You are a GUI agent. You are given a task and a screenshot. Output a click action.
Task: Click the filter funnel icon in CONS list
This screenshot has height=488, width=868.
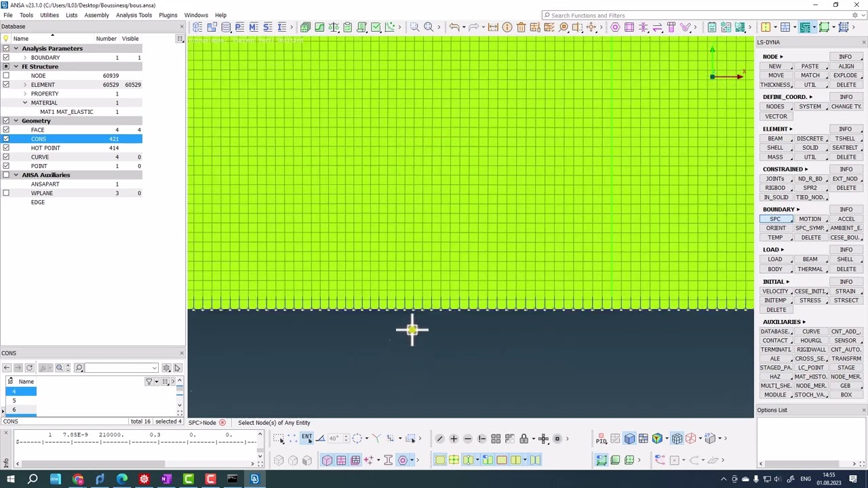[149, 382]
